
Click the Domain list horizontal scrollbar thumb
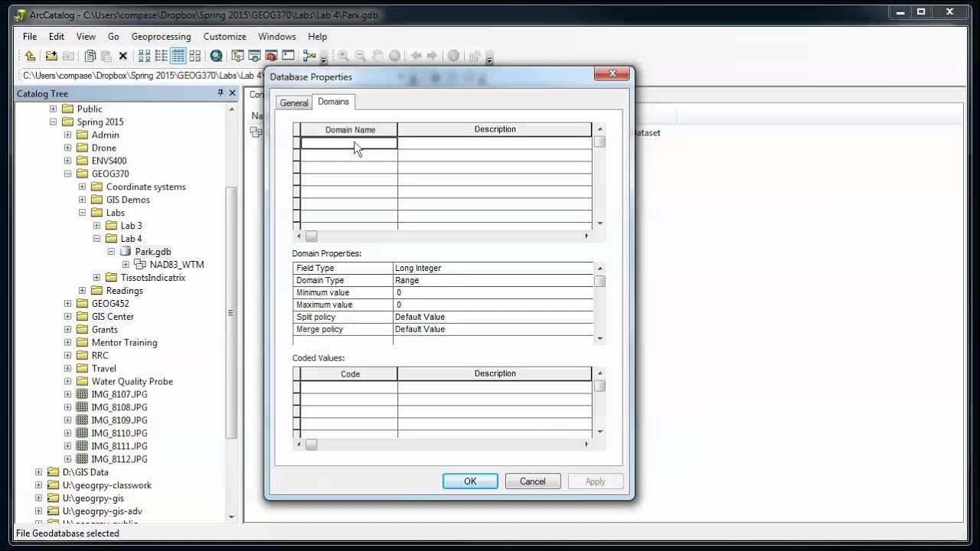click(x=312, y=236)
